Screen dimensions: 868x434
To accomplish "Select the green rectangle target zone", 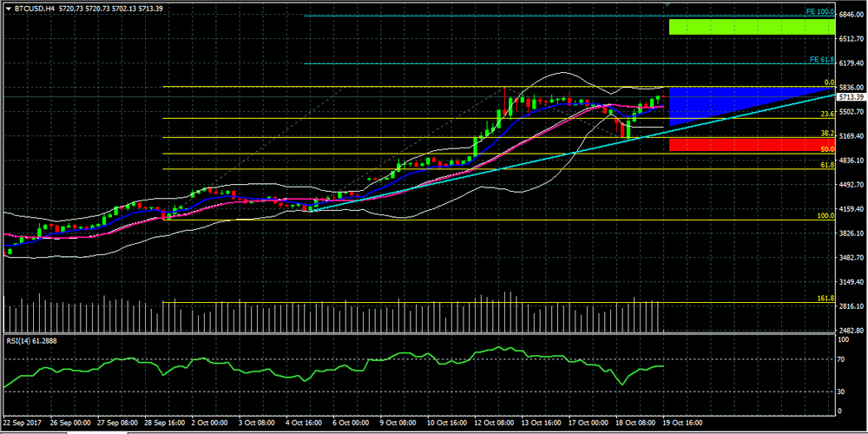I will tap(752, 27).
